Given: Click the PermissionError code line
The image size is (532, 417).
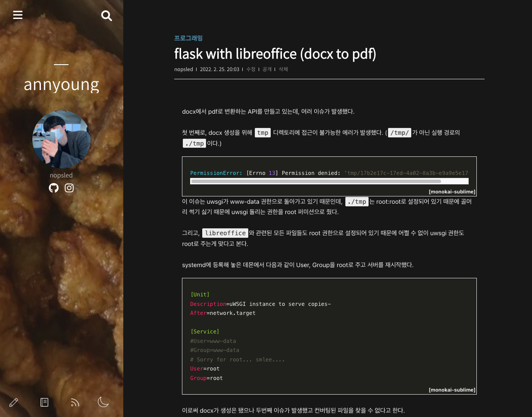Looking at the screenshot, I should pos(329,173).
